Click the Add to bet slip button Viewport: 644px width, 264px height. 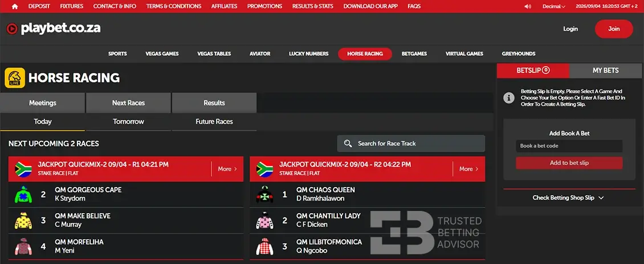569,163
